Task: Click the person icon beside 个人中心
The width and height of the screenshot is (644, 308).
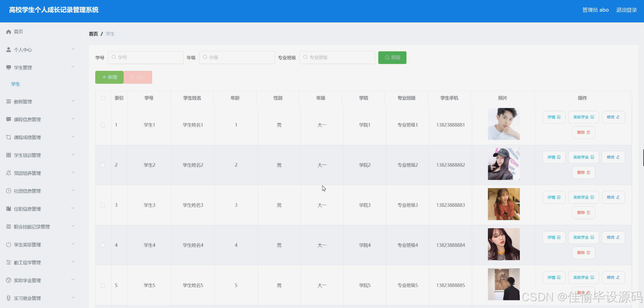Action: click(9, 50)
